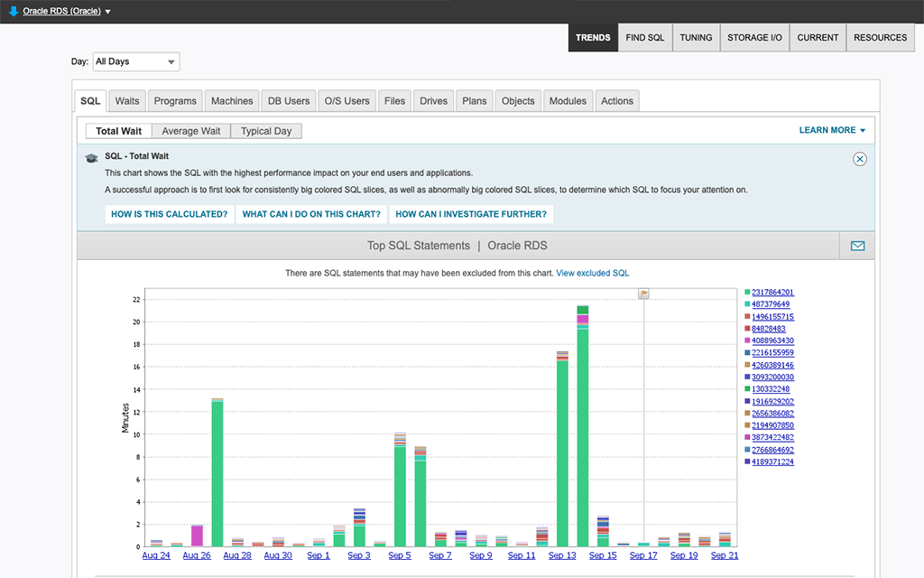This screenshot has height=578, width=924.
Task: Switch to Total Wait mode
Action: point(118,130)
